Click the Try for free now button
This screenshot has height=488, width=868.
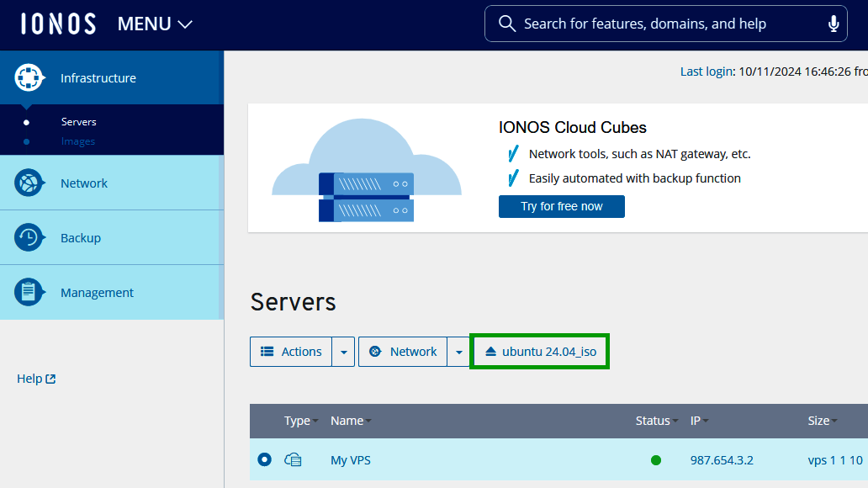coord(561,206)
